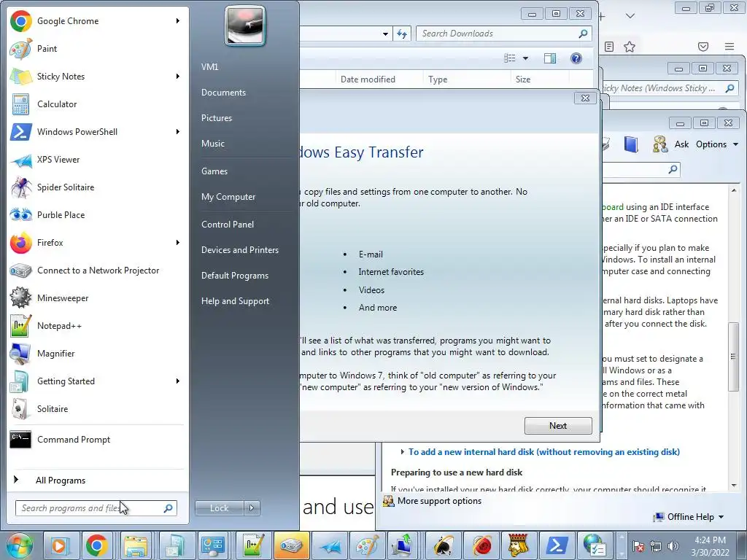Click the refresh arrows beside the address bar
Image resolution: width=747 pixels, height=560 pixels.
(402, 34)
